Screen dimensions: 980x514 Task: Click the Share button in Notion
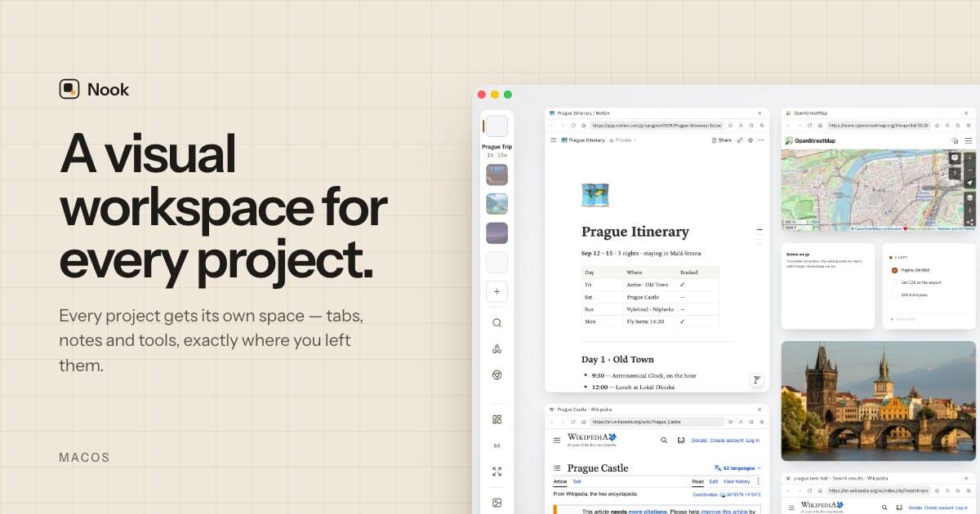click(x=722, y=140)
